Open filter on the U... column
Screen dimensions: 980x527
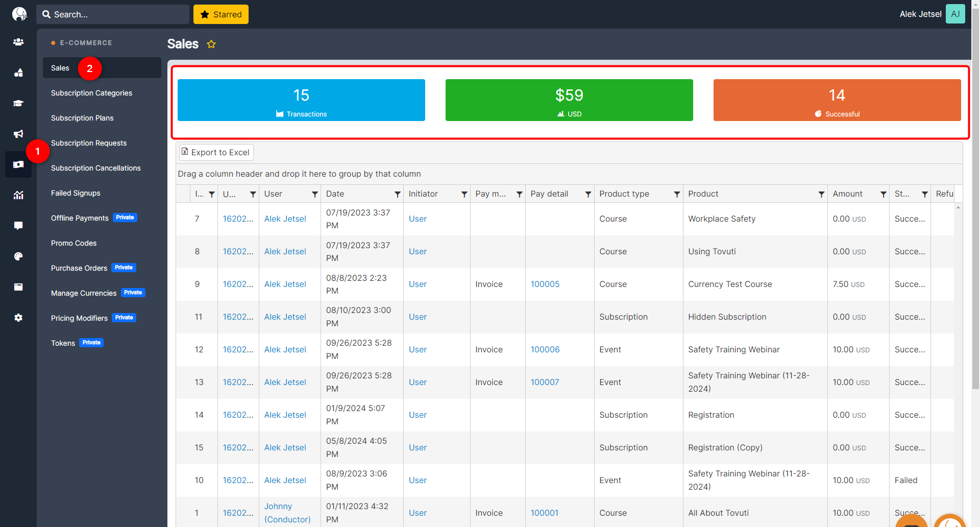coord(253,194)
